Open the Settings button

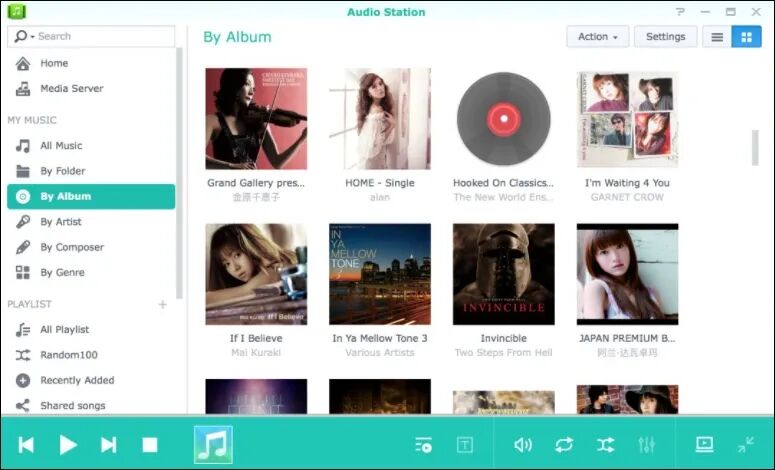pyautogui.click(x=665, y=37)
